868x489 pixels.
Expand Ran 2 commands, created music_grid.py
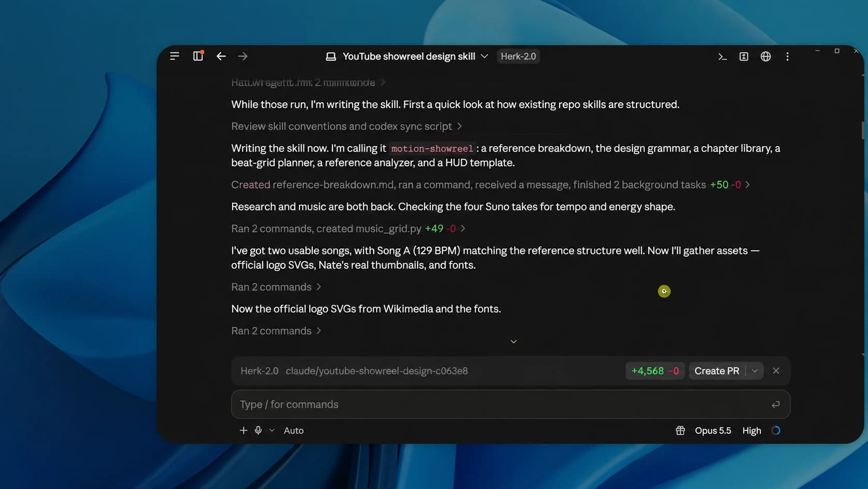click(x=348, y=229)
